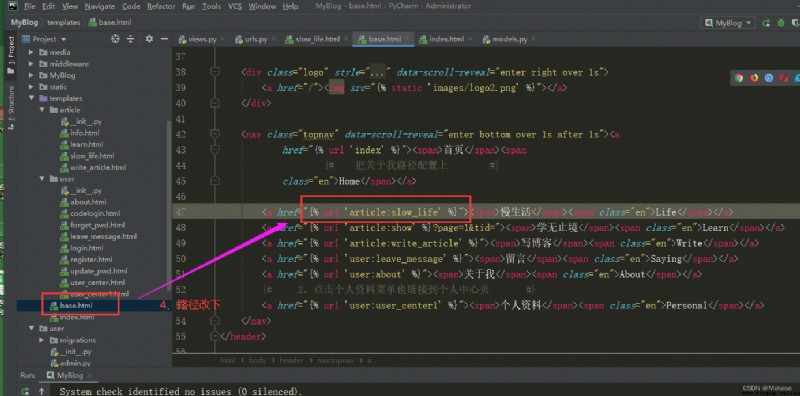Select learn.html in the project tree
The image size is (800, 396).
[87, 144]
